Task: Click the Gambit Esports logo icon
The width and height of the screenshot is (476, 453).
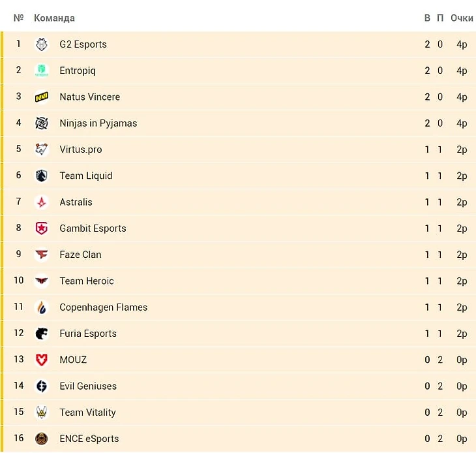Action: pos(42,228)
